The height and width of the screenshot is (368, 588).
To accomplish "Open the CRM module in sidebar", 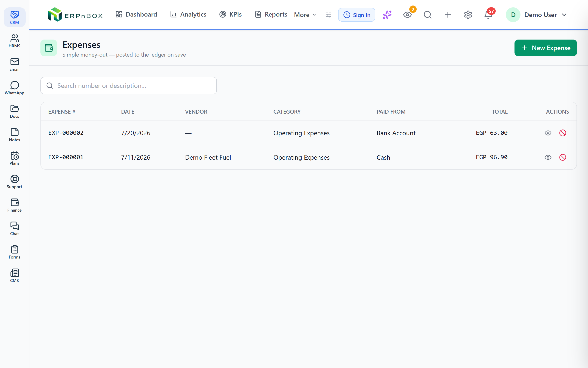I will [14, 17].
